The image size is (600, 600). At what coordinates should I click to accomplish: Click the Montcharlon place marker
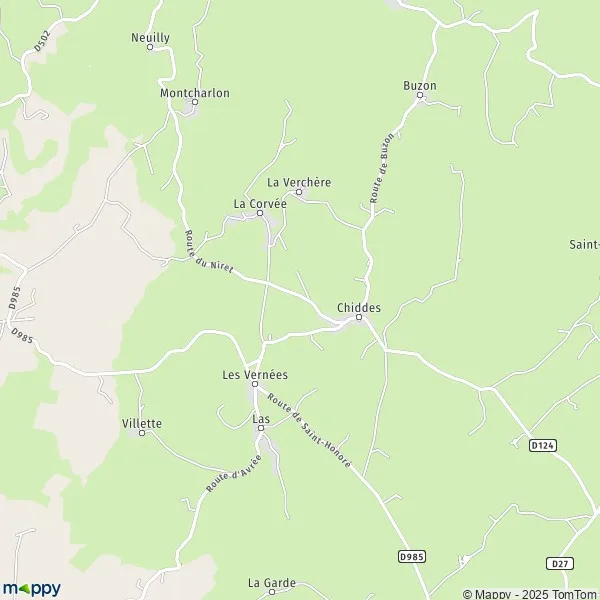coord(195,102)
